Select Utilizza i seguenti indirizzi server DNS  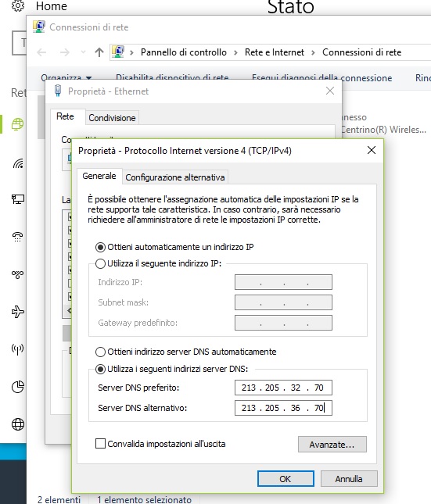point(171,369)
